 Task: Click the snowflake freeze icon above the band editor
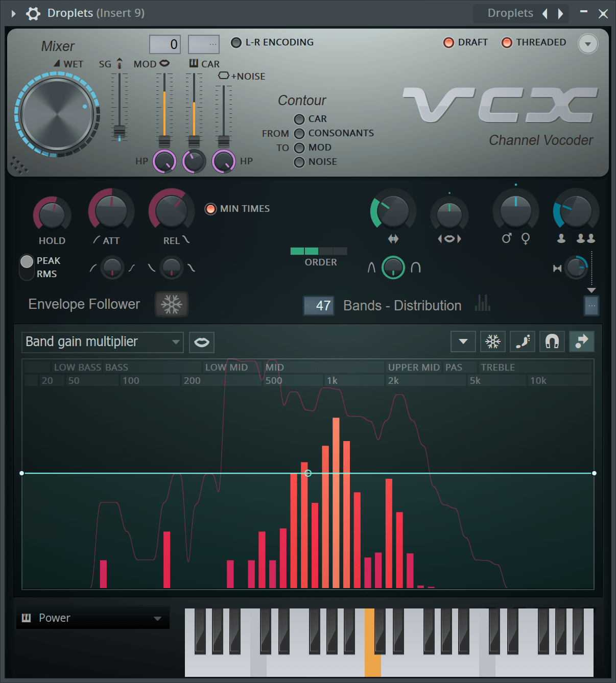[492, 341]
